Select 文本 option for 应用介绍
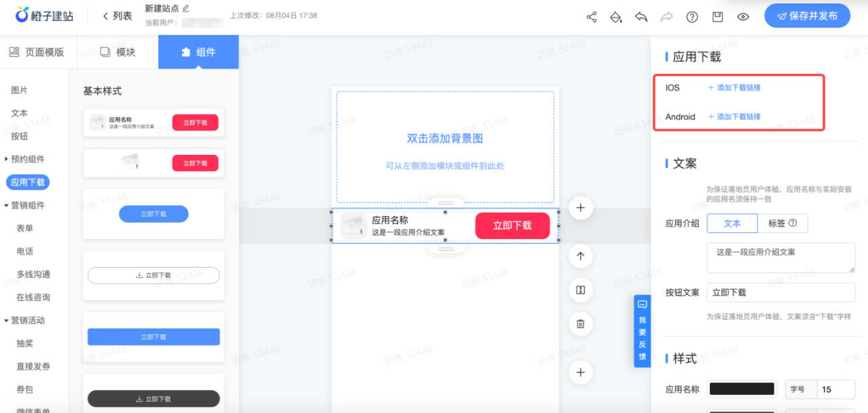Image resolution: width=868 pixels, height=413 pixels. [731, 223]
